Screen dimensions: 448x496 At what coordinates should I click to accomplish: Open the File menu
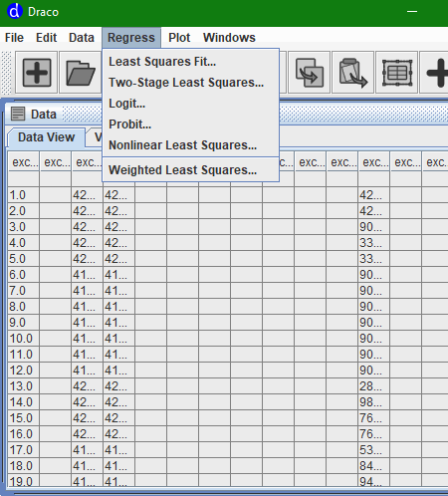coord(14,38)
